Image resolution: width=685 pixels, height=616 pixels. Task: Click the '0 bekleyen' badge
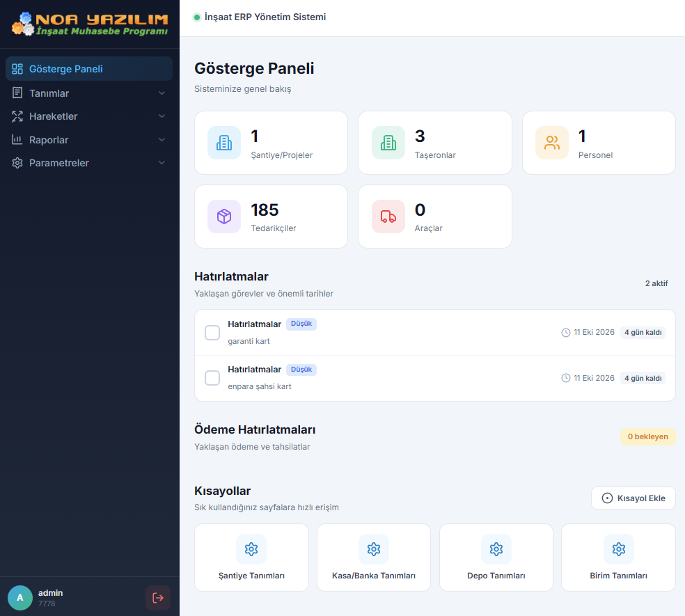pyautogui.click(x=648, y=436)
